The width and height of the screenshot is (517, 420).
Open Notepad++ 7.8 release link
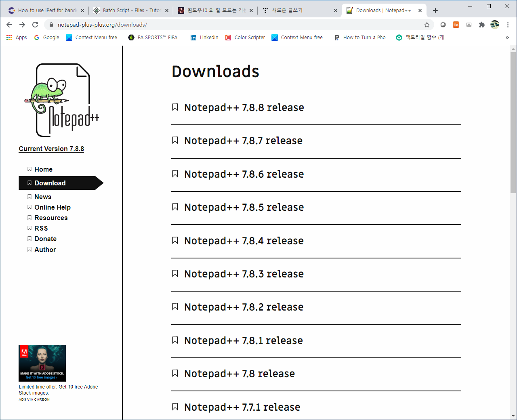tap(240, 374)
